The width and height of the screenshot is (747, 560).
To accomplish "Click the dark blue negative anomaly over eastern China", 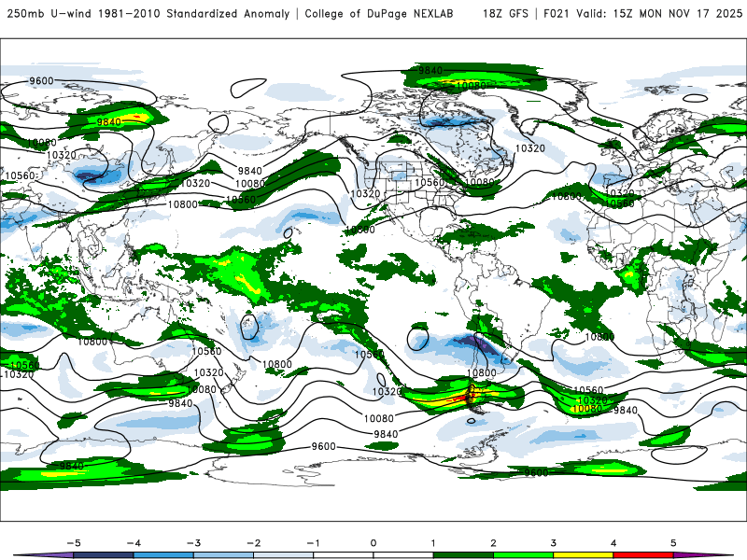I will click(x=89, y=176).
